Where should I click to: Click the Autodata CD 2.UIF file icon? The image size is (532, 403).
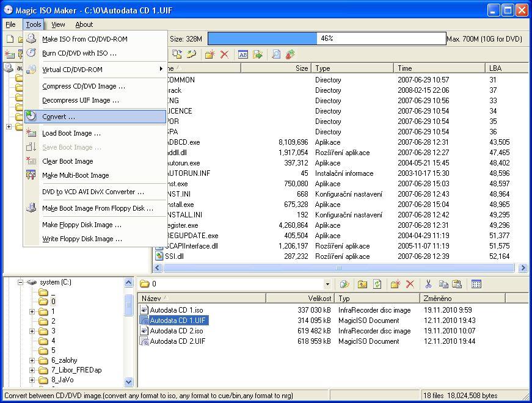click(x=145, y=341)
